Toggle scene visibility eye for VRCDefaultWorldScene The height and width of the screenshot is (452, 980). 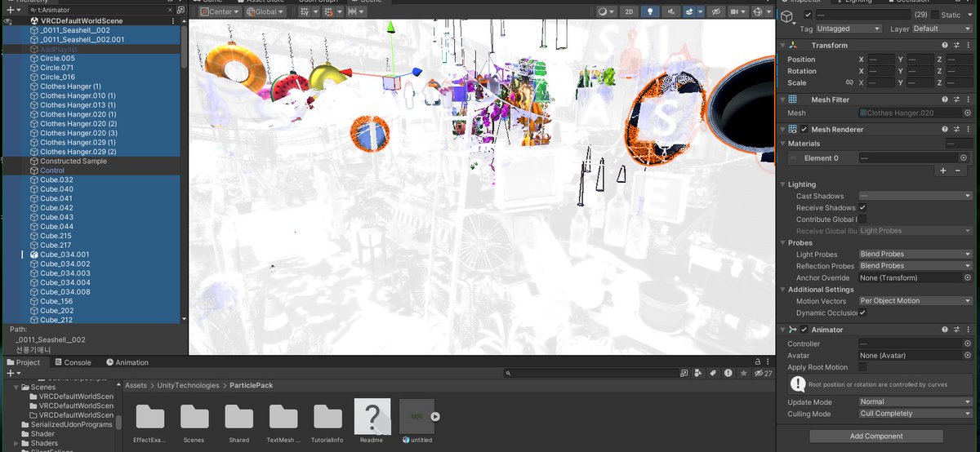click(7, 20)
